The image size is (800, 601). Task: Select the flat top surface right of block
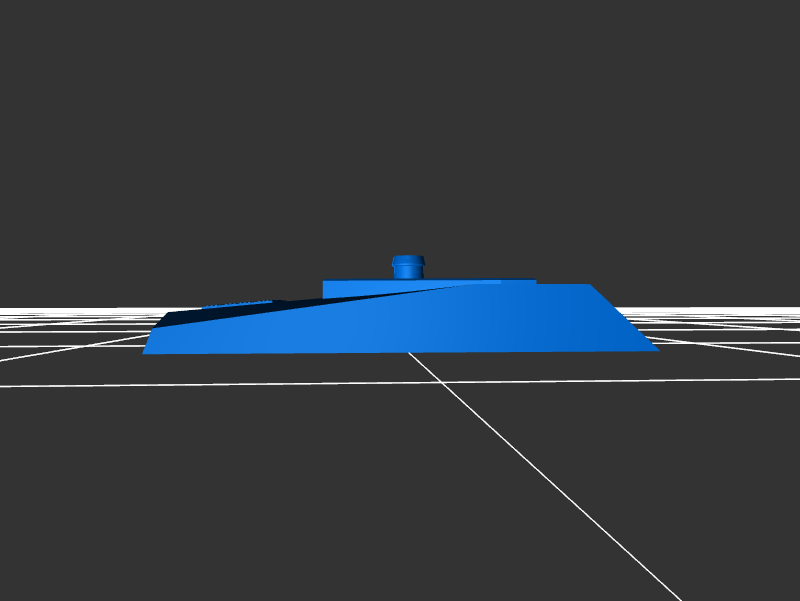coord(560,286)
